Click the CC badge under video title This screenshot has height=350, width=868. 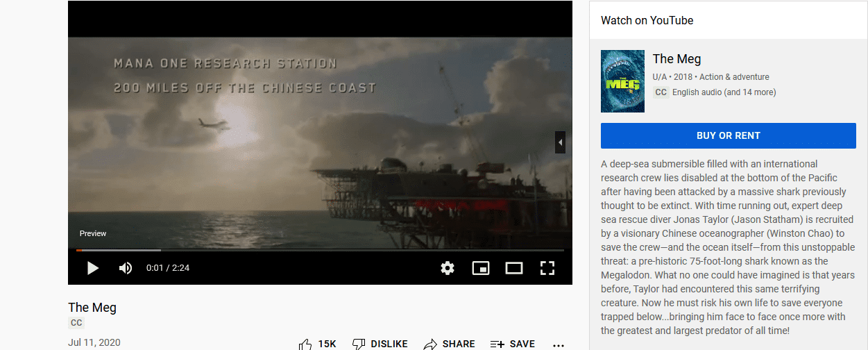point(76,323)
